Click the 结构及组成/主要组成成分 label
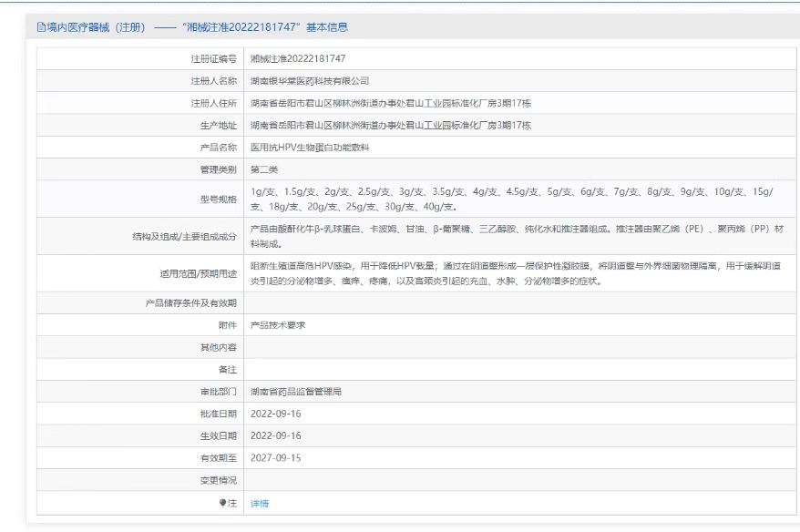The width and height of the screenshot is (800, 532). pyautogui.click(x=185, y=237)
